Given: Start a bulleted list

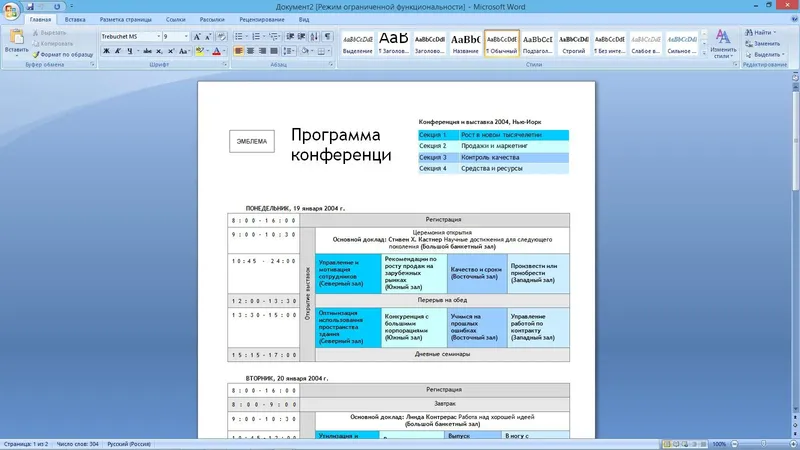Looking at the screenshot, I should tap(238, 37).
